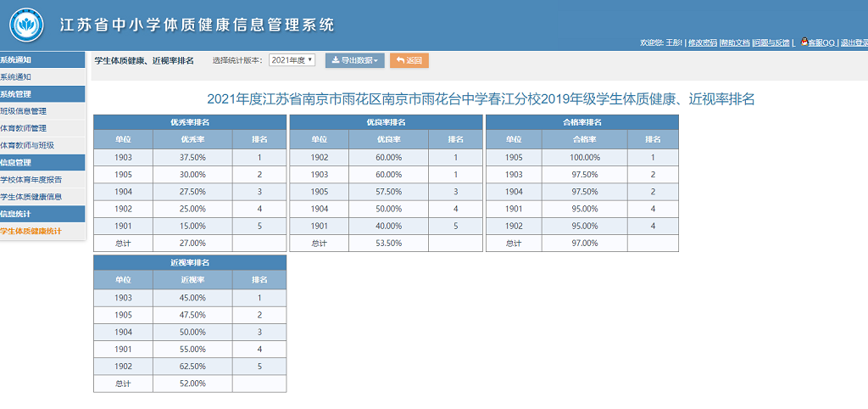Click the QQ penguin customer service icon

coord(804,42)
